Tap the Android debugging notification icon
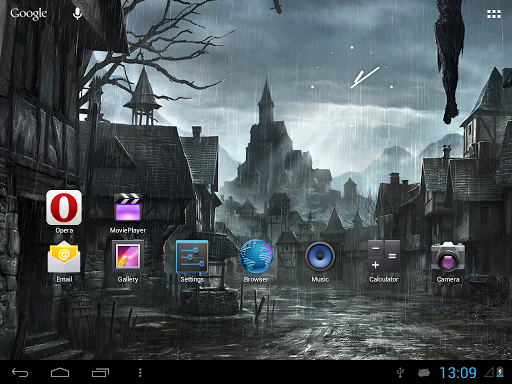Image resolution: width=512 pixels, height=384 pixels. point(424,372)
